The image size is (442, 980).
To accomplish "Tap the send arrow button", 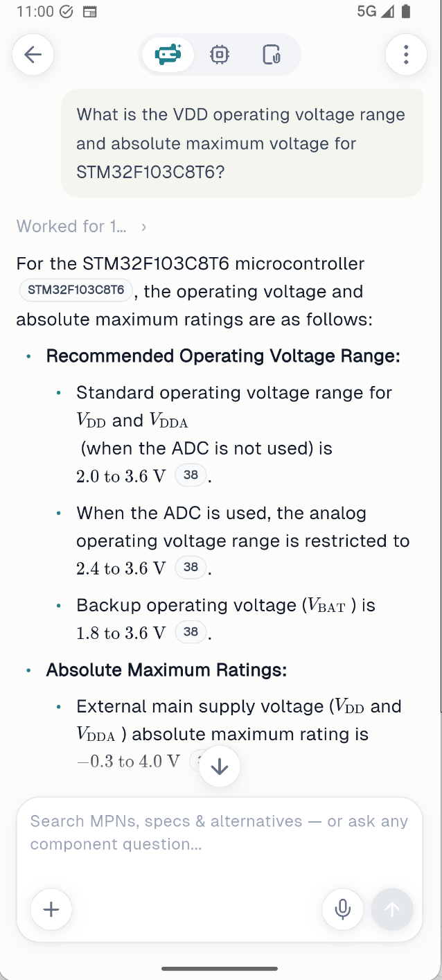I will tap(392, 909).
